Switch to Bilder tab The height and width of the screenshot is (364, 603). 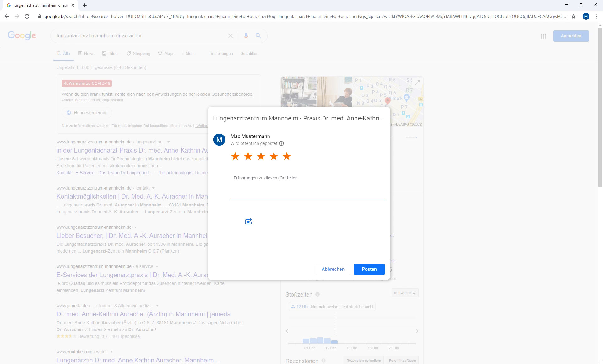[111, 54]
